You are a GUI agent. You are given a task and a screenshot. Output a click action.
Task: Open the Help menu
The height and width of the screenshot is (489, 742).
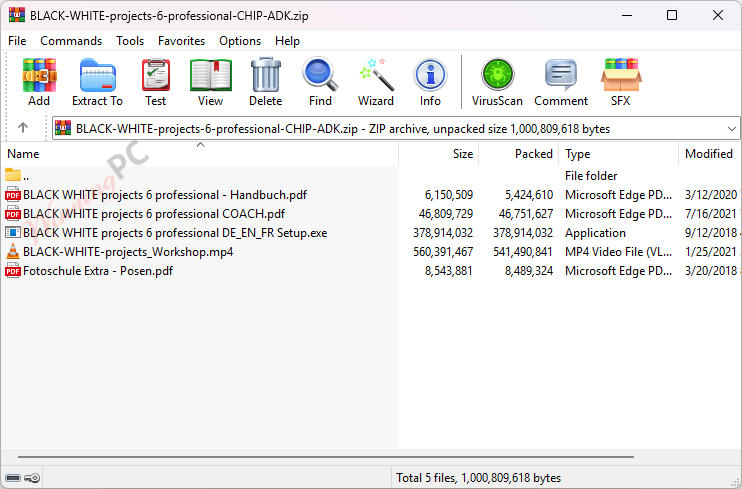click(287, 41)
